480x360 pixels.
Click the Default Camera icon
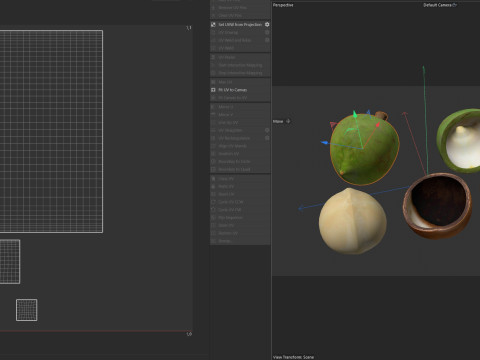pos(455,5)
